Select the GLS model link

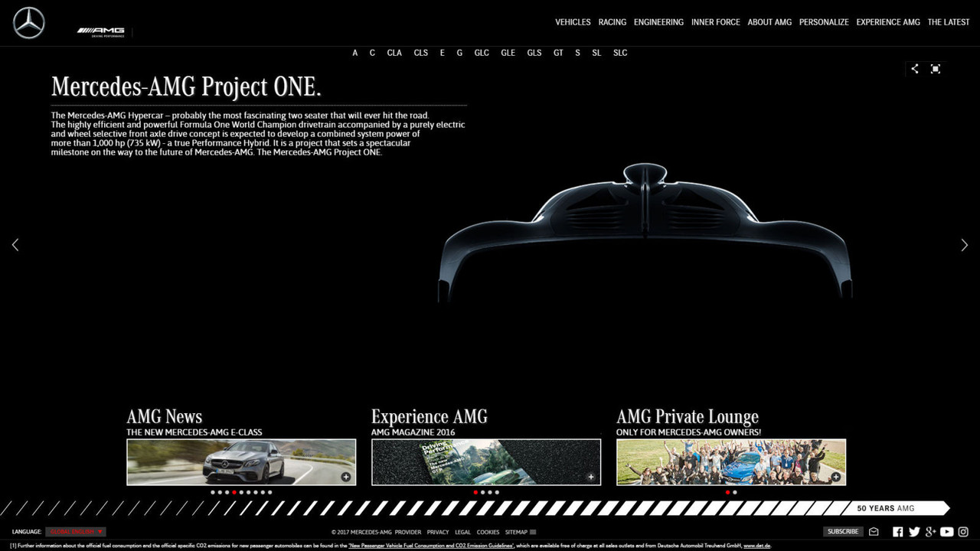click(534, 53)
